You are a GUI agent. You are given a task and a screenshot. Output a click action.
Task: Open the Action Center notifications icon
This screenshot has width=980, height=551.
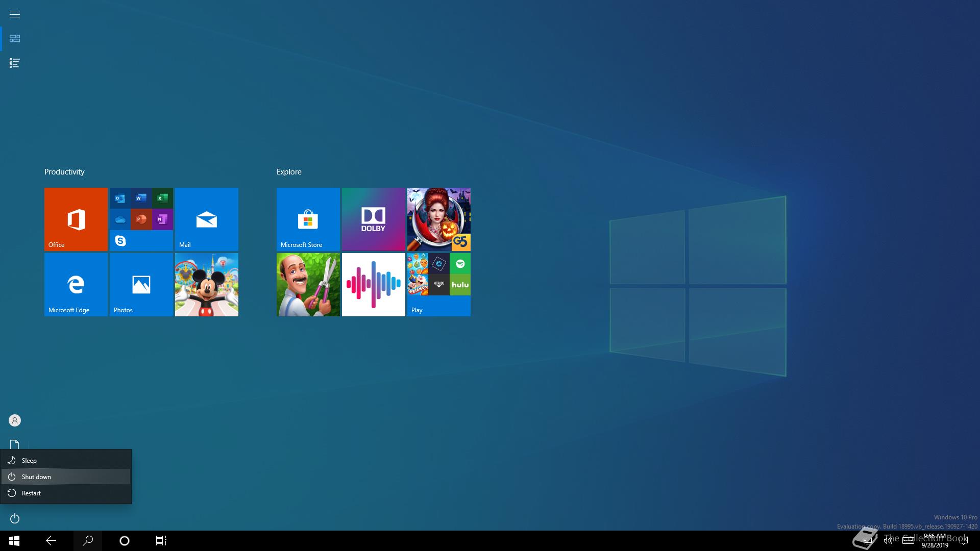tap(964, 541)
